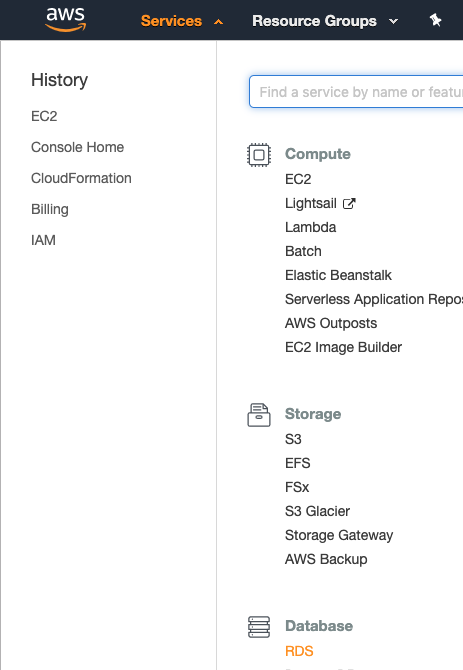Click Lightsail's external link icon
The image size is (463, 670).
(x=349, y=203)
